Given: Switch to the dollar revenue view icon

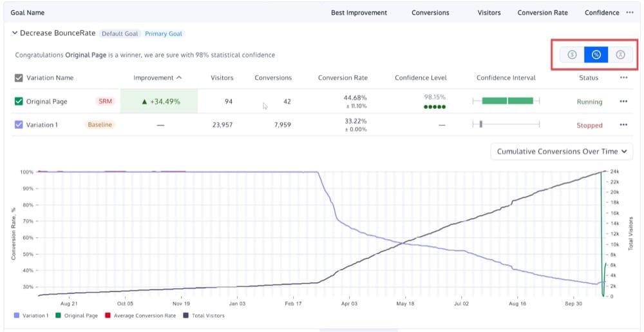Looking at the screenshot, I should click(572, 55).
